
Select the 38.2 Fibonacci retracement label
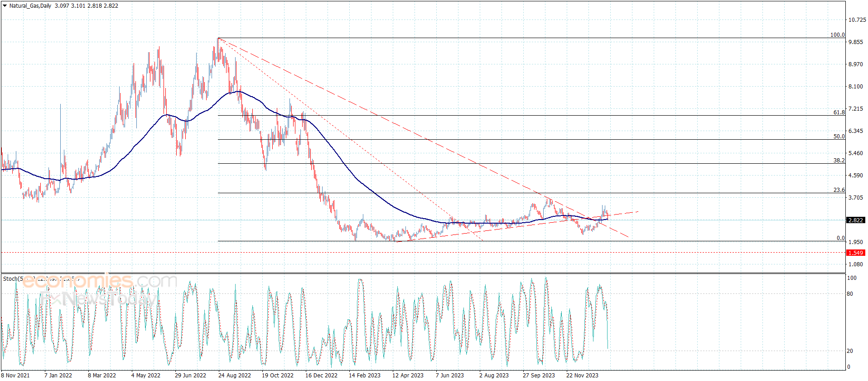839,161
